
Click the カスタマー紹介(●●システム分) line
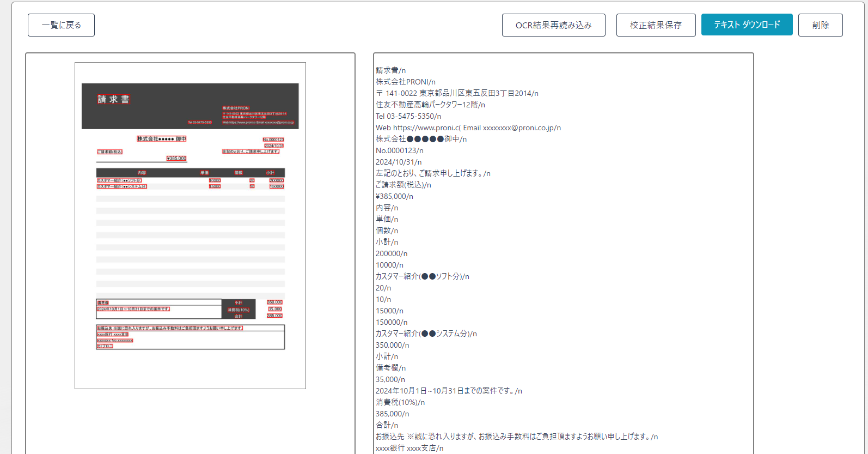click(x=426, y=334)
